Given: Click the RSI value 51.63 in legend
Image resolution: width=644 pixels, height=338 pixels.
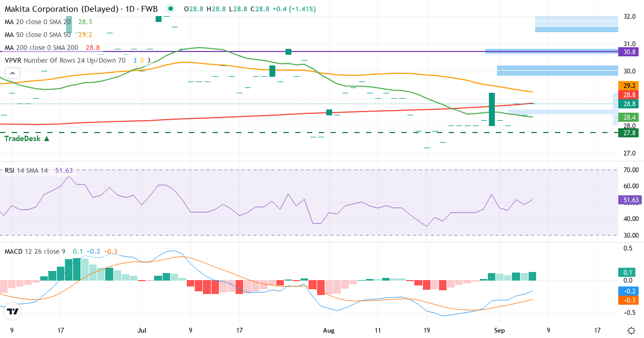Looking at the screenshot, I should pos(64,171).
